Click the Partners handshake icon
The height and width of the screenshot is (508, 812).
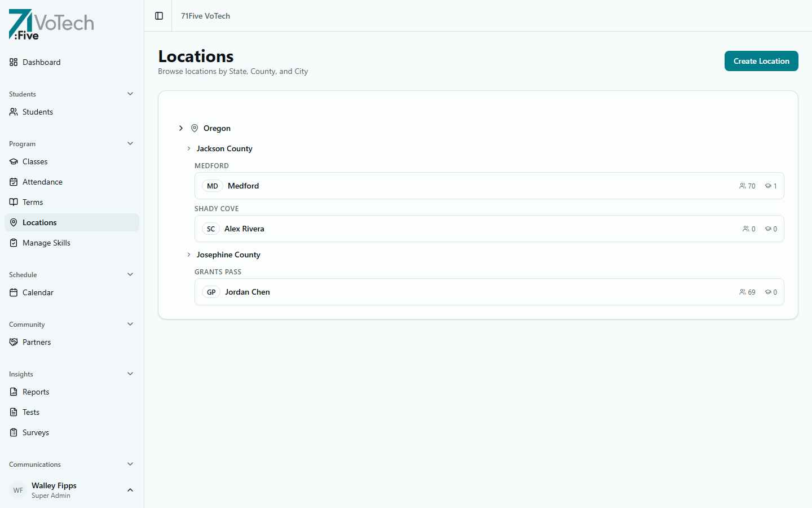pyautogui.click(x=13, y=342)
